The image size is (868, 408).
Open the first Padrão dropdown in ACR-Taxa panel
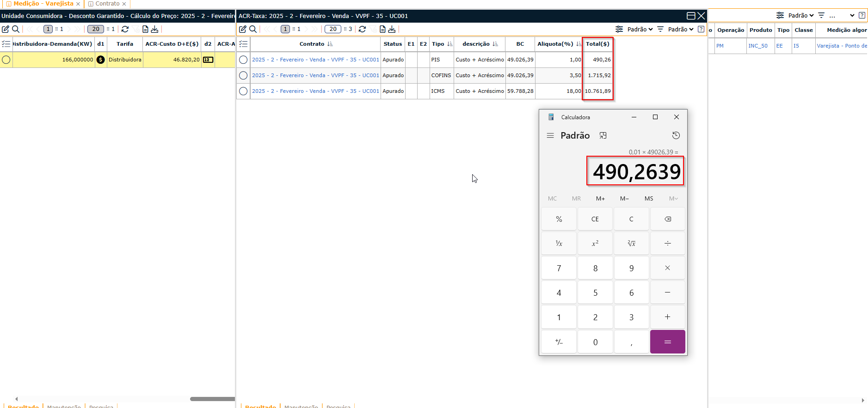(x=640, y=29)
